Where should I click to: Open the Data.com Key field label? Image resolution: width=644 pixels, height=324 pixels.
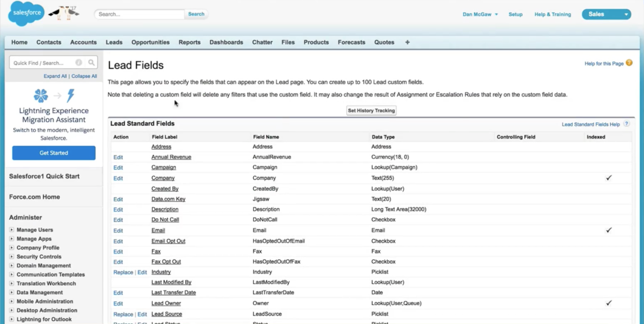[x=169, y=199]
